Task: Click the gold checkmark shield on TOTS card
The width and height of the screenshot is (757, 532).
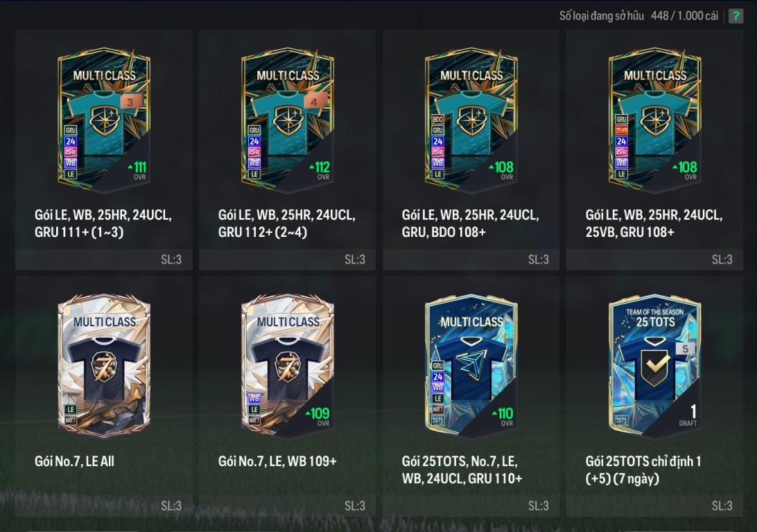Action: tap(655, 368)
